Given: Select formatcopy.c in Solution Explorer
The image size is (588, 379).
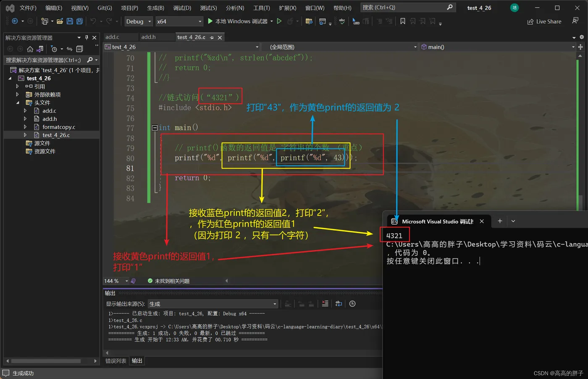Looking at the screenshot, I should [x=59, y=127].
